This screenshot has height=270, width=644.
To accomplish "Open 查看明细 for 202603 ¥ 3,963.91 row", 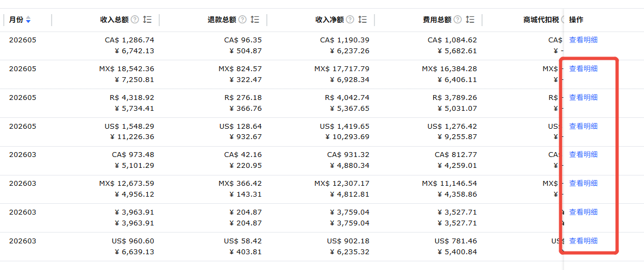I will [583, 212].
